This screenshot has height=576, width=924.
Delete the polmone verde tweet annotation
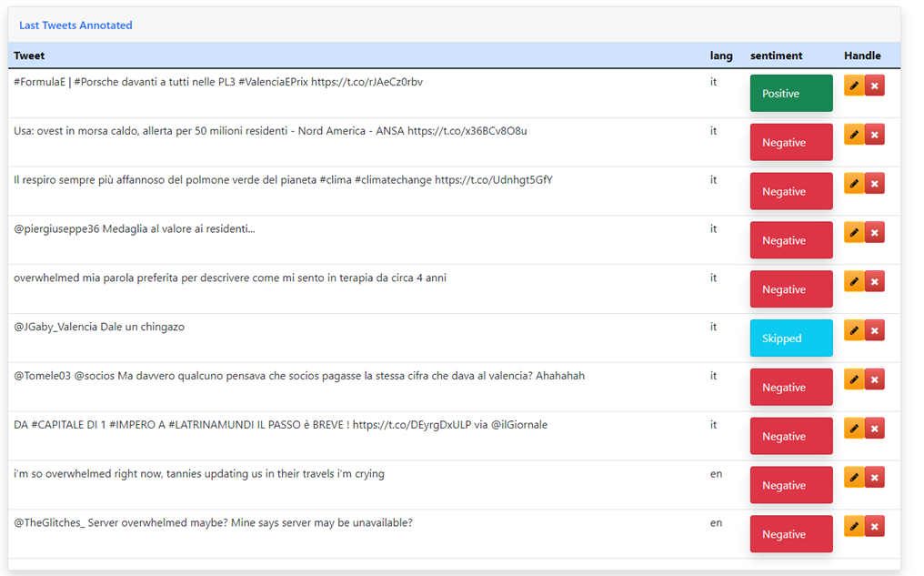coord(875,184)
